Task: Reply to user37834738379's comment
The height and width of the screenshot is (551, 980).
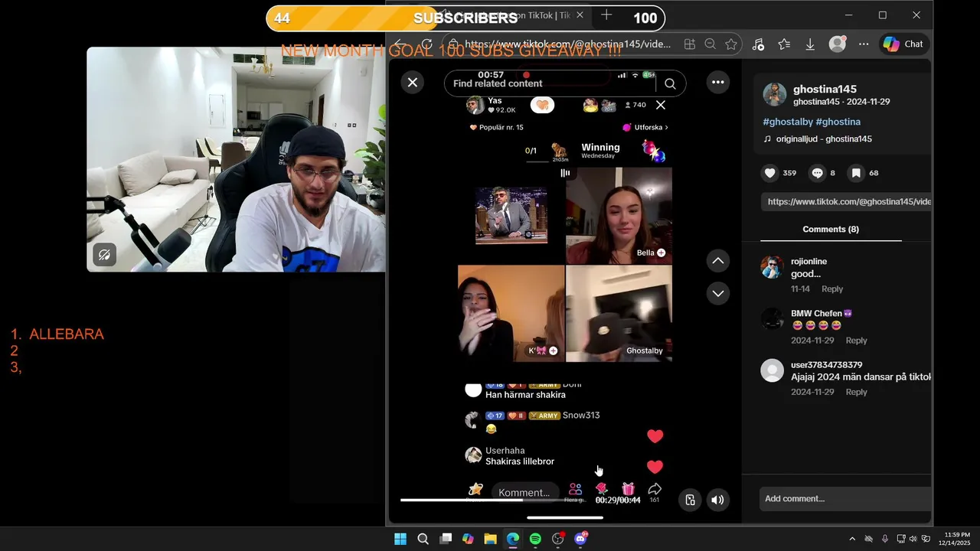Action: [856, 392]
